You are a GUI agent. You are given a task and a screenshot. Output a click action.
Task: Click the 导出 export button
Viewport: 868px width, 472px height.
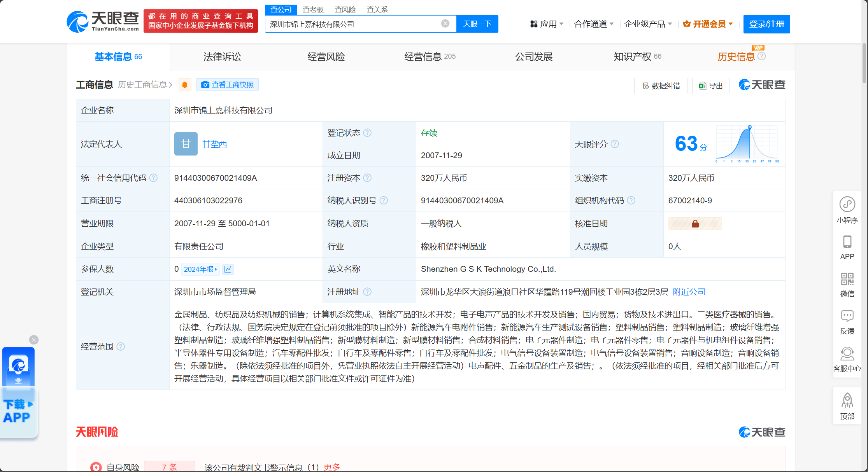(x=710, y=86)
